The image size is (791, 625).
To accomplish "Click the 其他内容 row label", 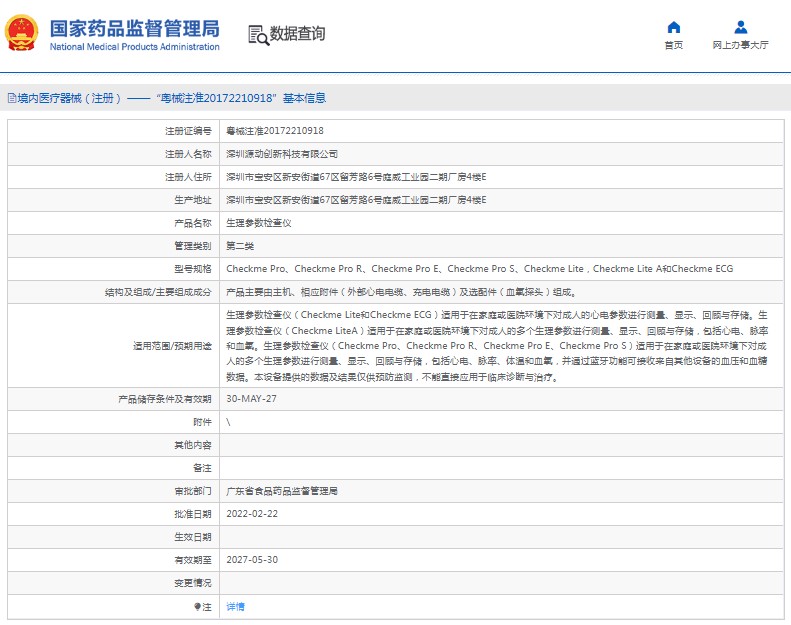I will tap(193, 445).
